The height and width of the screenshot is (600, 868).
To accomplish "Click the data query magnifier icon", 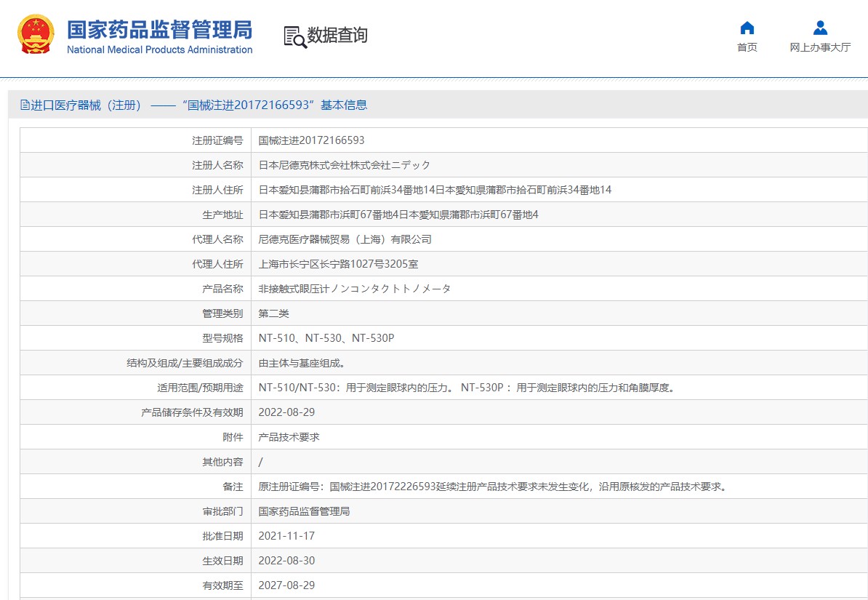I will click(295, 36).
